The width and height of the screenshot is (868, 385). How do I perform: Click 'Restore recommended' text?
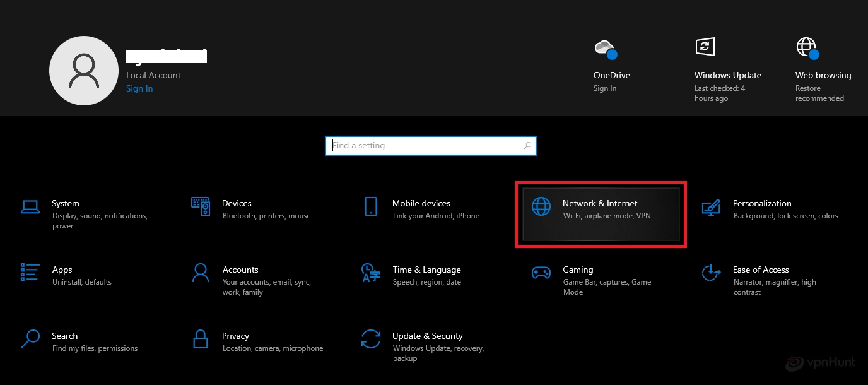click(x=819, y=93)
